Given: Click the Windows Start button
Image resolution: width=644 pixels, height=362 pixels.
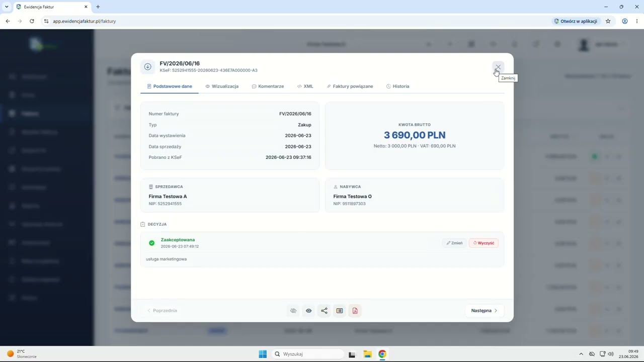Looking at the screenshot, I should click(263, 354).
